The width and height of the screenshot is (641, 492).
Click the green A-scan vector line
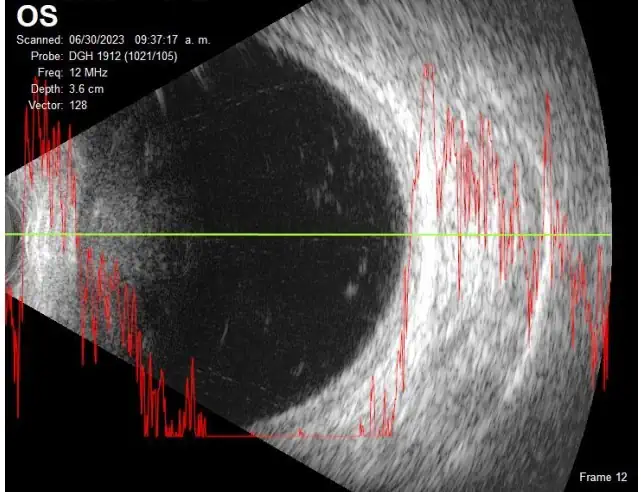(308, 235)
